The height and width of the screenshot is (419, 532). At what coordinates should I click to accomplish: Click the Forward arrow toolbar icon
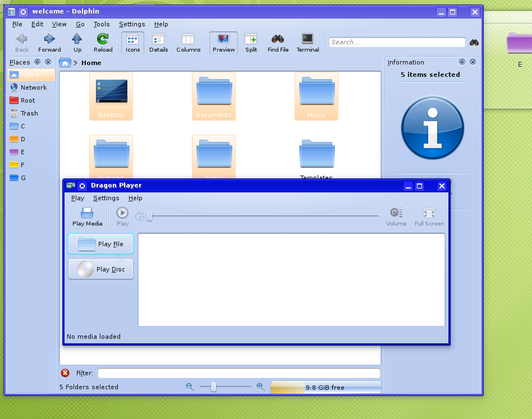(49, 43)
